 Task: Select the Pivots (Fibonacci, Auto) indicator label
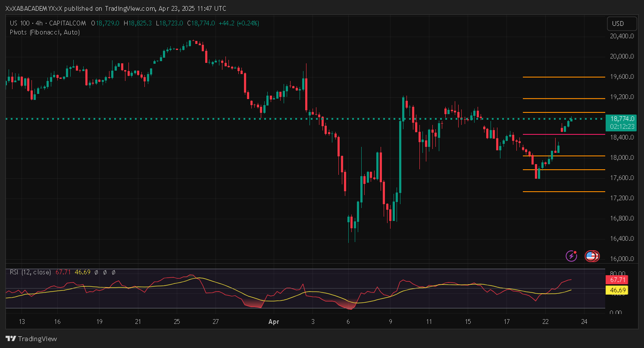pyautogui.click(x=44, y=32)
